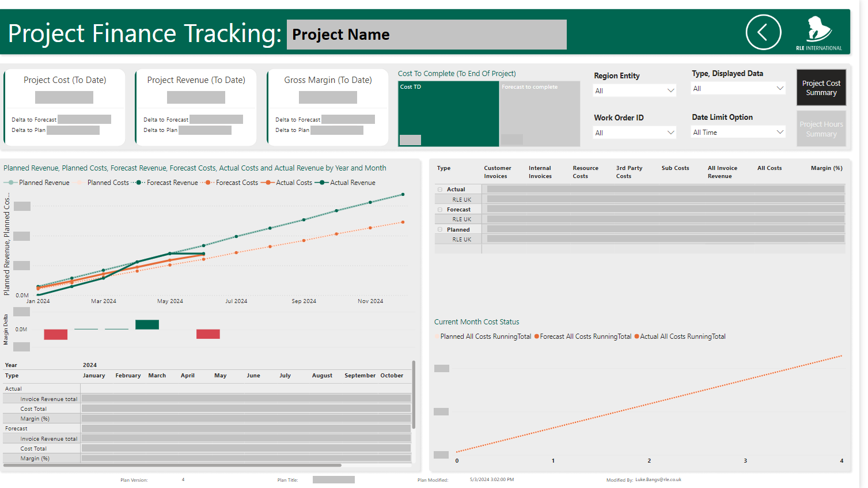
Task: Select the Project Cost Summary tab
Action: [x=821, y=88]
